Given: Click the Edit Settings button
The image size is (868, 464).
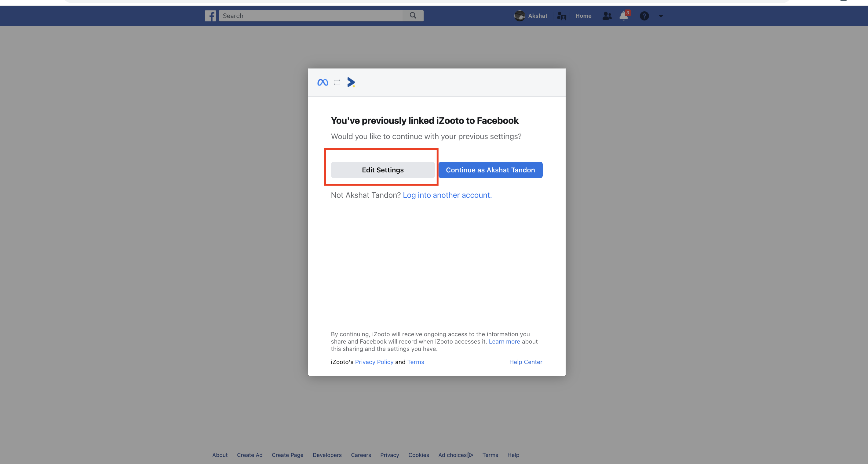Looking at the screenshot, I should pyautogui.click(x=382, y=170).
